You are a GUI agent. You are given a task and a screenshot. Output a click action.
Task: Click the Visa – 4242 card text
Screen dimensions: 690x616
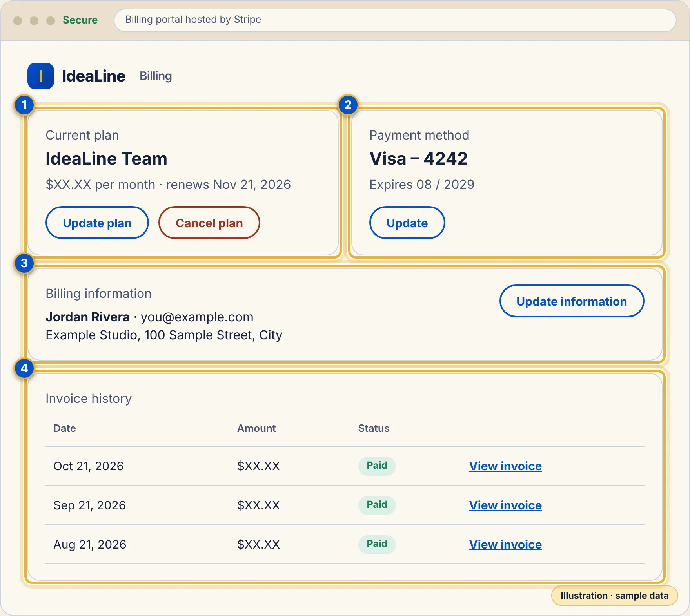tap(419, 159)
